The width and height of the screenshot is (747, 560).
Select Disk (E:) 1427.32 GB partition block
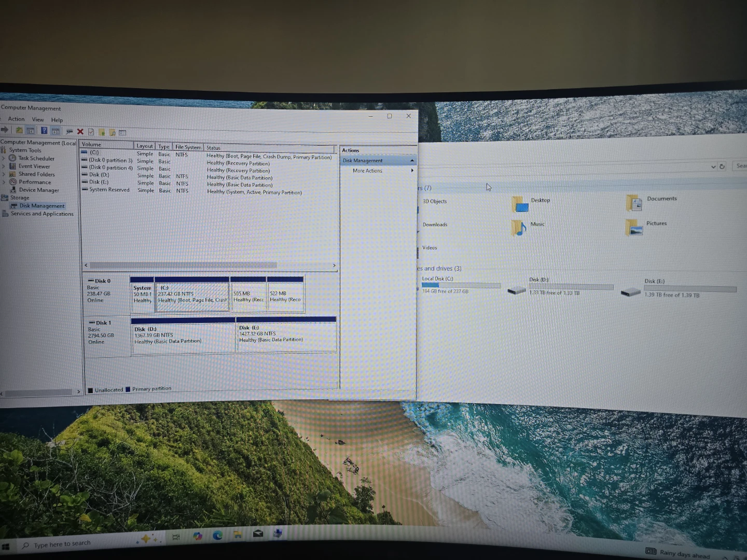tap(286, 334)
